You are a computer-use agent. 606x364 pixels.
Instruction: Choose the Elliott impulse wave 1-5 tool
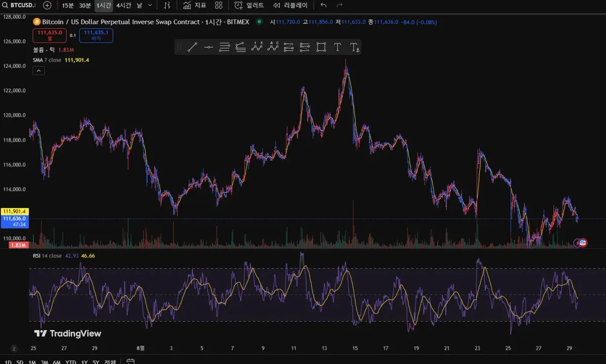[x=257, y=47]
